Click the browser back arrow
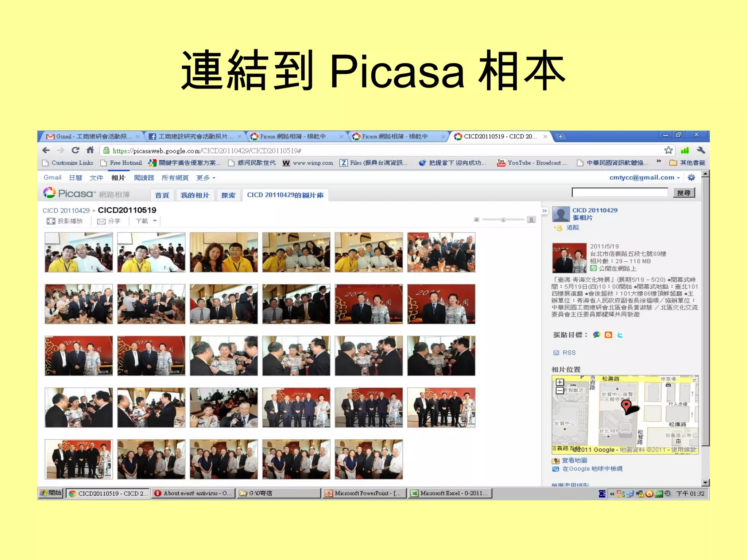The height and width of the screenshot is (560, 747). click(46, 150)
